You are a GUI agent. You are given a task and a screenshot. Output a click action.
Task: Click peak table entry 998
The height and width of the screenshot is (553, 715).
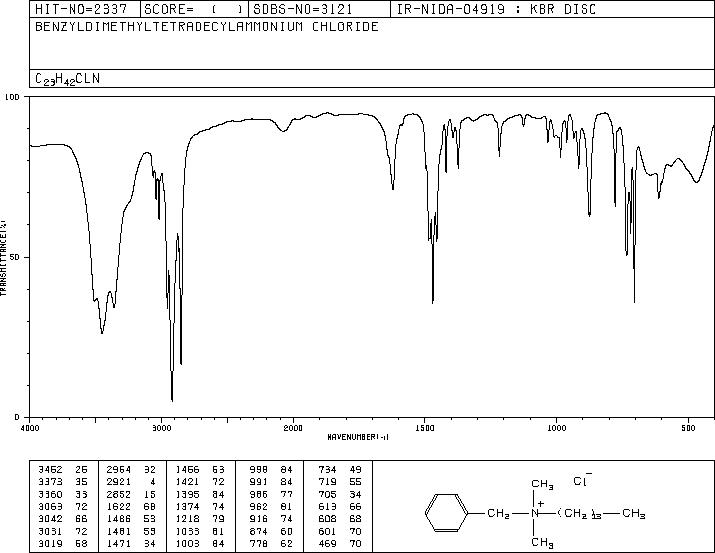click(259, 470)
